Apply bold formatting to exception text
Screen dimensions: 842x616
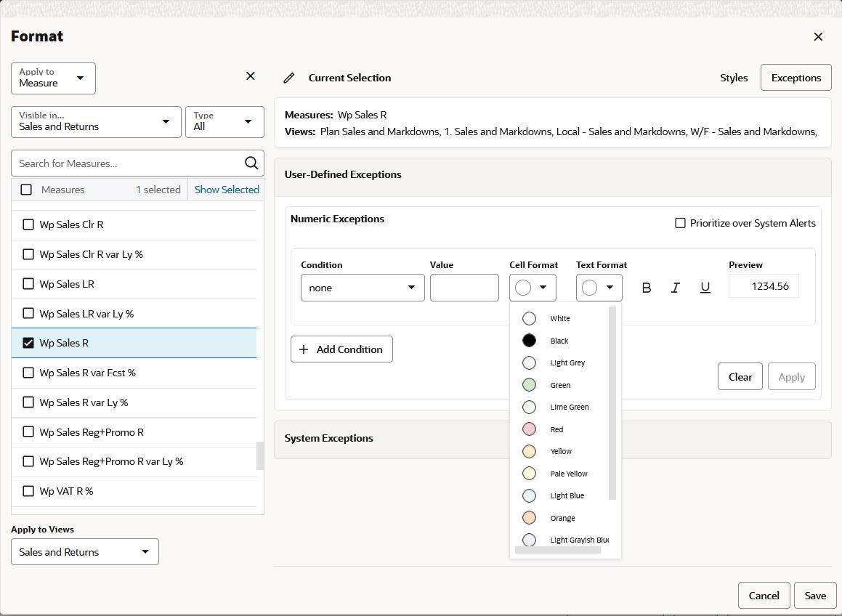click(646, 287)
